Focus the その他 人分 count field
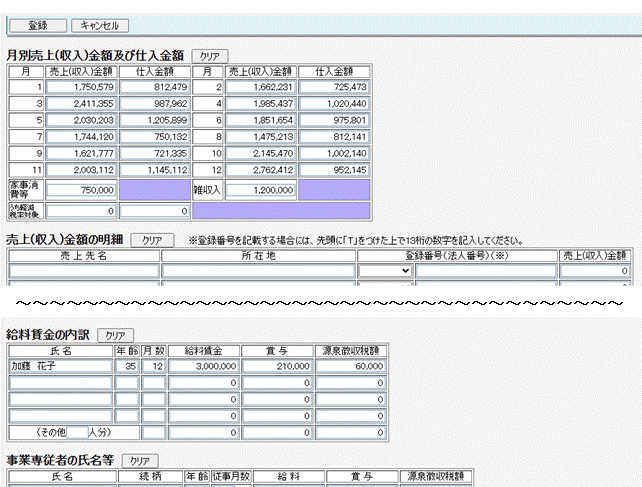Image resolution: width=642 pixels, height=487 pixels. [x=77, y=432]
